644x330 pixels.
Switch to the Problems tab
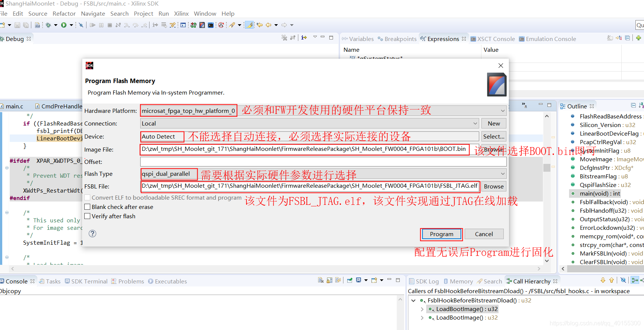pyautogui.click(x=128, y=281)
